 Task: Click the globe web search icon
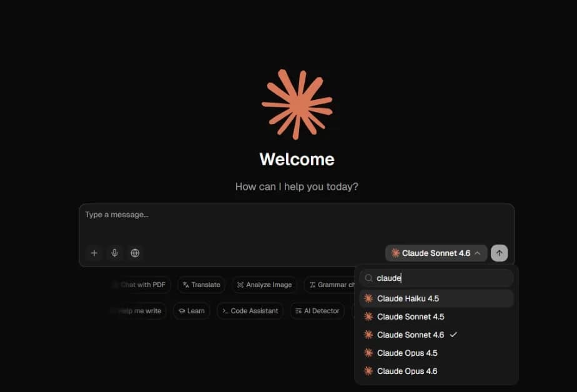click(x=135, y=253)
